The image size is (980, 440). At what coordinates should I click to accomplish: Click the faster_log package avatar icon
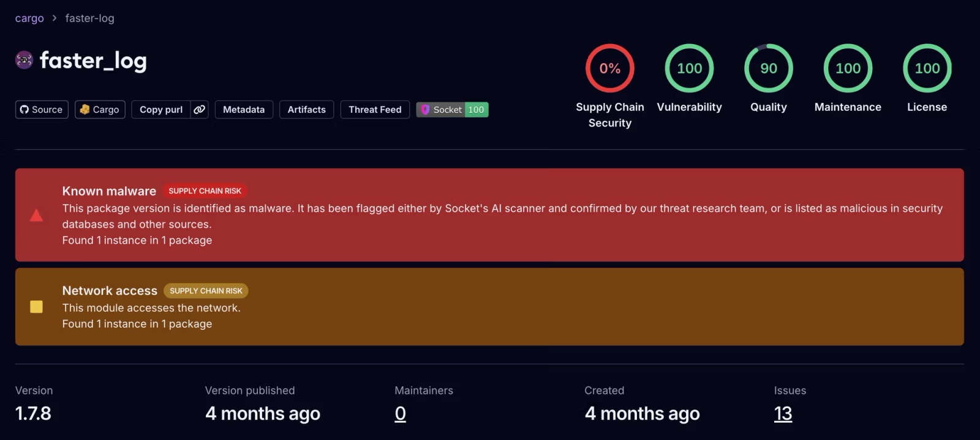click(x=24, y=60)
